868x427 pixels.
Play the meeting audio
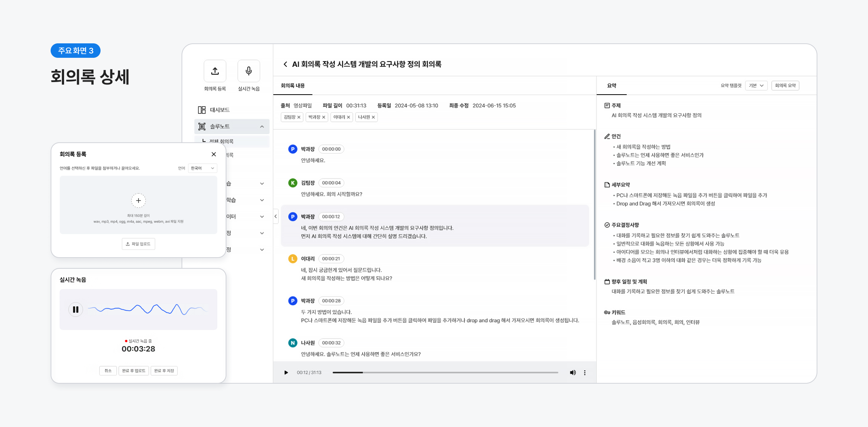(x=286, y=372)
